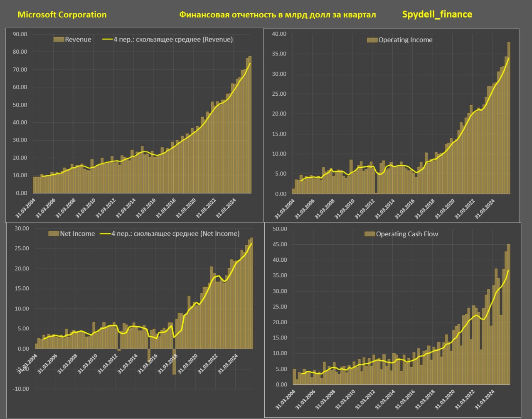This screenshot has width=532, height=419.
Task: Click the -10.00 axis label on Net Income chart
Action: point(21,389)
